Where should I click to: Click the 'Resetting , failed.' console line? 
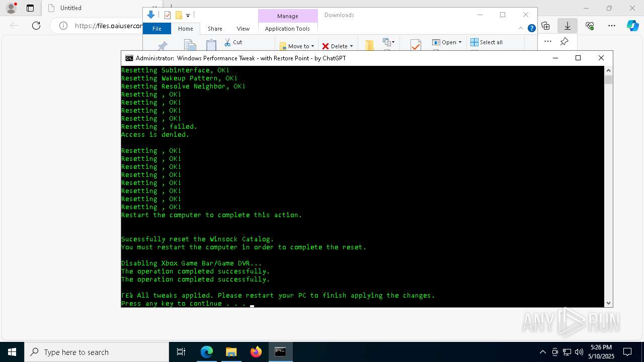tap(159, 126)
